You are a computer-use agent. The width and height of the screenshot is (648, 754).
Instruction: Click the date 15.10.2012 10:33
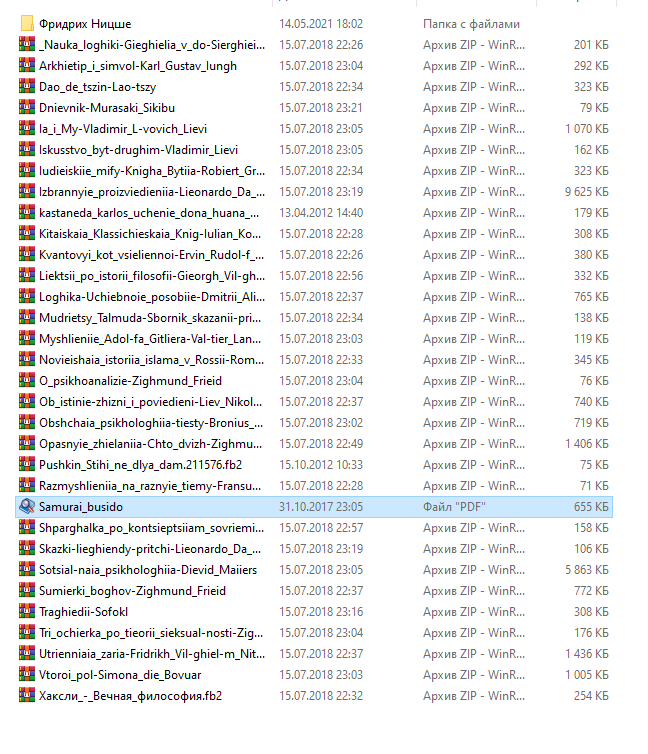click(320, 464)
